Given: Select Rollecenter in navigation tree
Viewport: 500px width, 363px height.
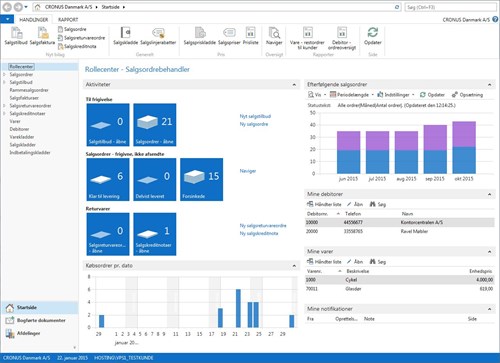Looking at the screenshot, I should pos(21,67).
